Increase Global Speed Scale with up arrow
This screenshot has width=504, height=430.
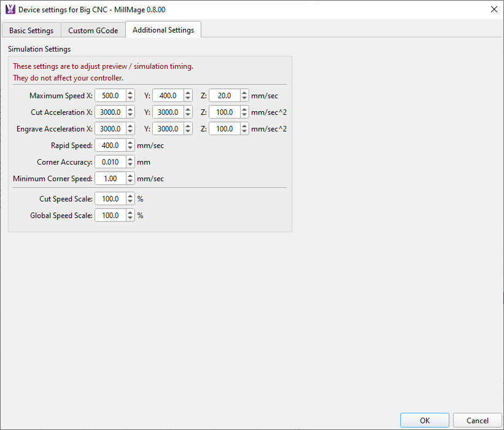tap(130, 213)
